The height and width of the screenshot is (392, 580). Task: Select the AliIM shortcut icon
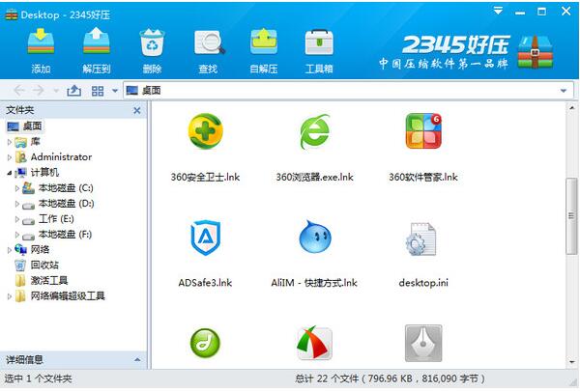point(314,238)
